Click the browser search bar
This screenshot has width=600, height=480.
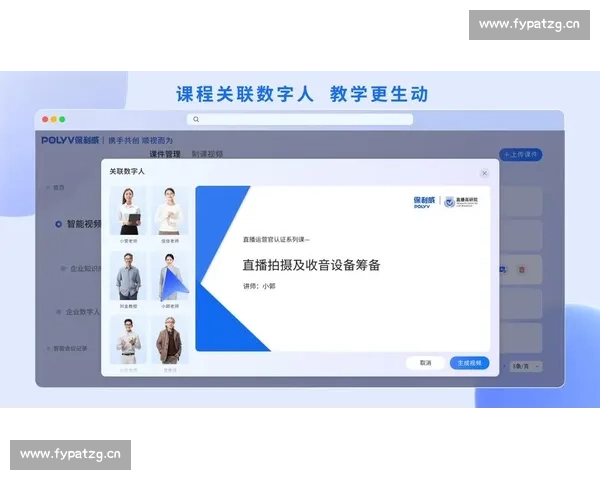[x=300, y=119]
